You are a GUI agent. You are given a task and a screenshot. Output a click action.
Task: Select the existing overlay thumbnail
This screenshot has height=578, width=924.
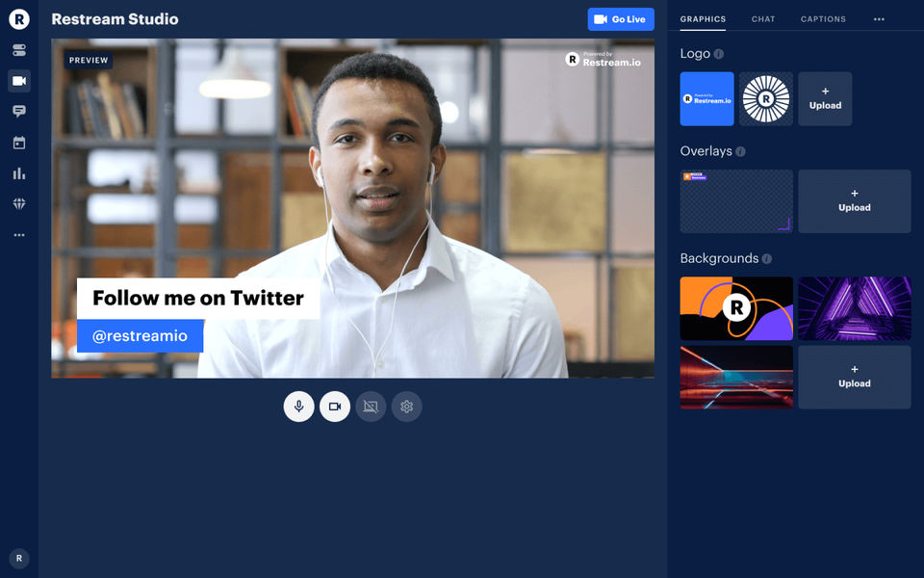coord(736,201)
